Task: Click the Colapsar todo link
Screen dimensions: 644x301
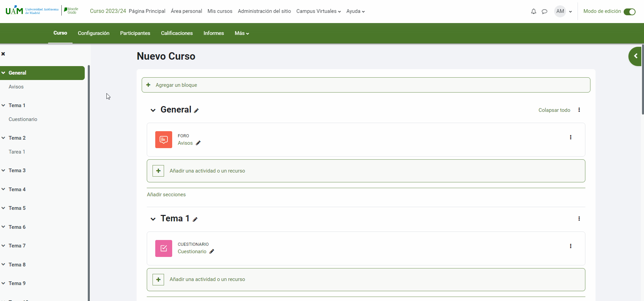Action: coord(554,110)
